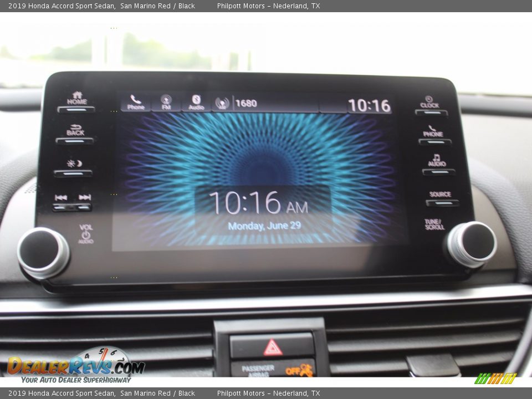Tap the AM radio icon beside 1680
This screenshot has width=532, height=399.
click(x=222, y=103)
